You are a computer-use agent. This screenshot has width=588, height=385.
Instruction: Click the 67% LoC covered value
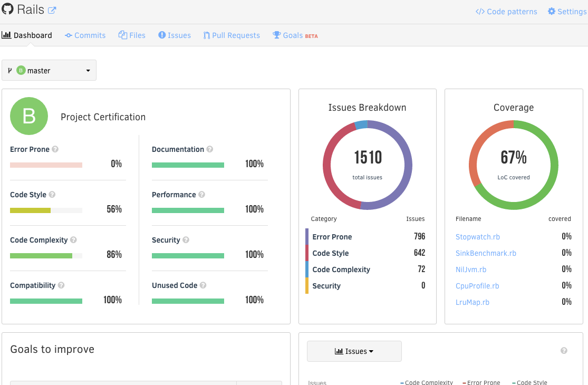[514, 158]
